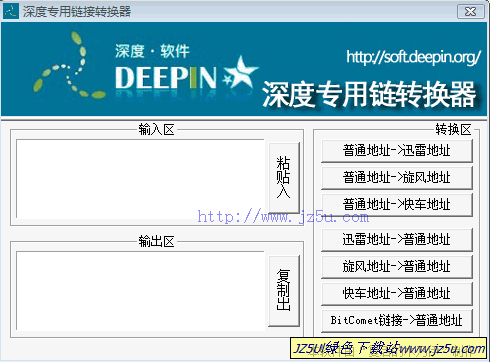This screenshot has width=490, height=362.
Task: Click BitComet链接->普通地址 button
Action: click(x=397, y=321)
